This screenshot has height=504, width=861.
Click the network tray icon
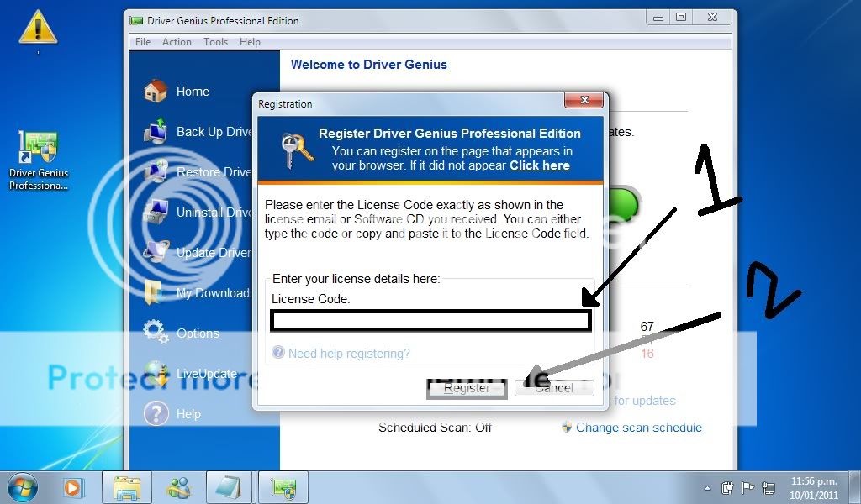point(769,488)
